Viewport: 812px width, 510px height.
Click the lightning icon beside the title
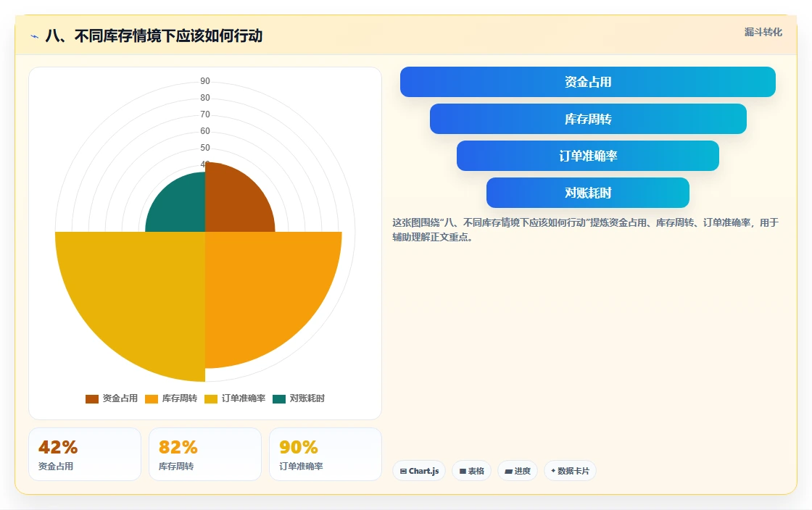pos(35,36)
